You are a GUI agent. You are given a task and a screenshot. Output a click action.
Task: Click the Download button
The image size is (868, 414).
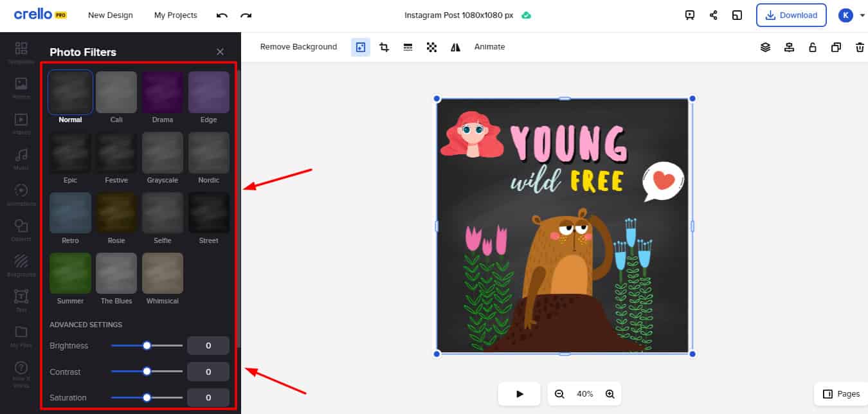pos(791,15)
